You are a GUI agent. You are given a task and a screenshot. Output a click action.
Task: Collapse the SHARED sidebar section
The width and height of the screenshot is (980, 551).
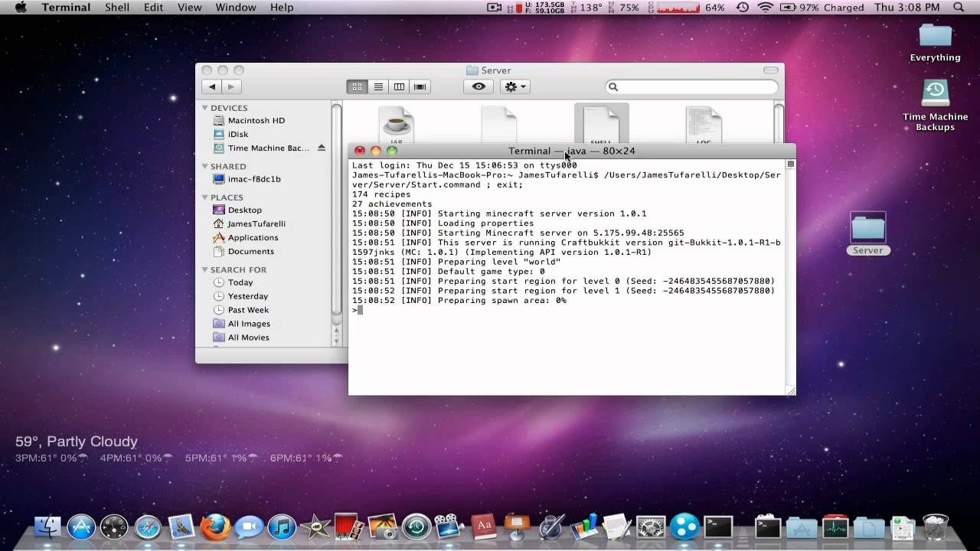205,166
